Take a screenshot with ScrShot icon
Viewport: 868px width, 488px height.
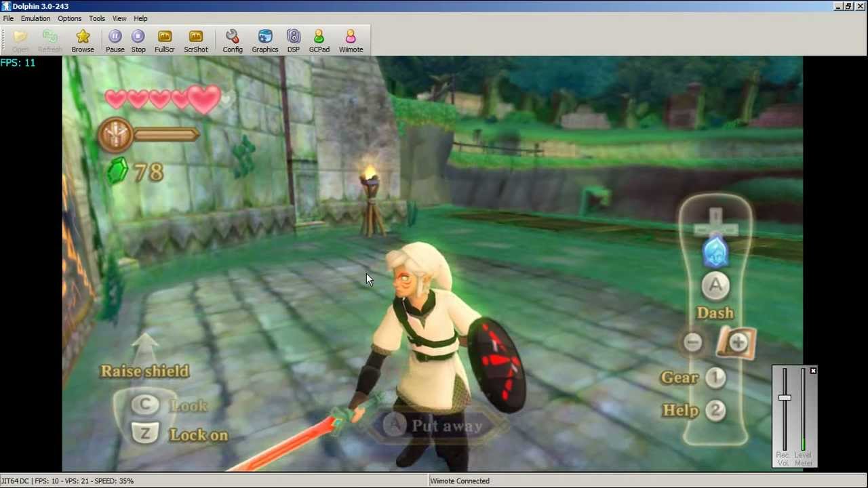[x=196, y=41]
